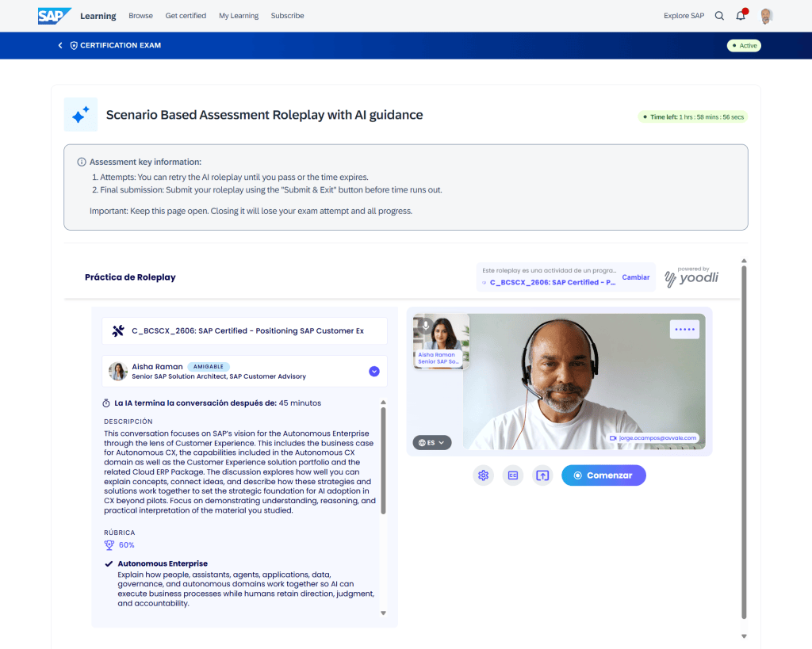Viewport: 812px width, 649px height.
Task: Open the notifications bell
Action: (741, 16)
